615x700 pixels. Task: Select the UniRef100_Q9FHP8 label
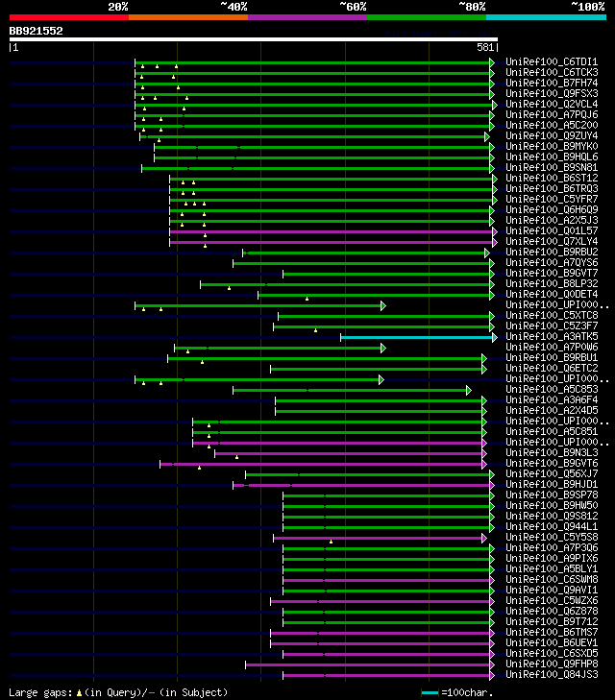(x=552, y=664)
